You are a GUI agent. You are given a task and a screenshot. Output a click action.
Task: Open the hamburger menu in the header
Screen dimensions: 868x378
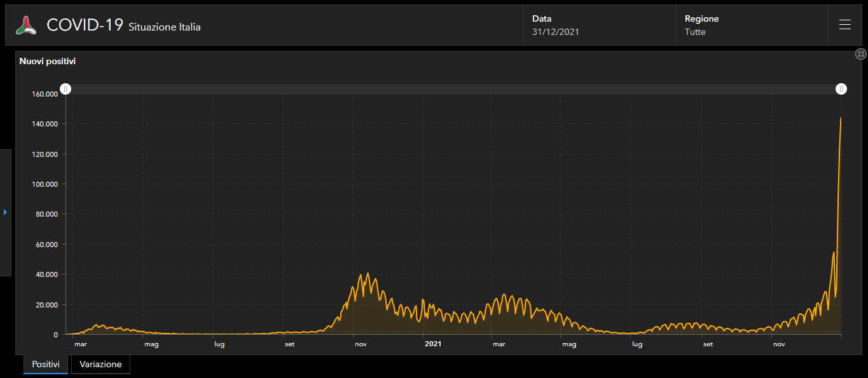(x=844, y=25)
